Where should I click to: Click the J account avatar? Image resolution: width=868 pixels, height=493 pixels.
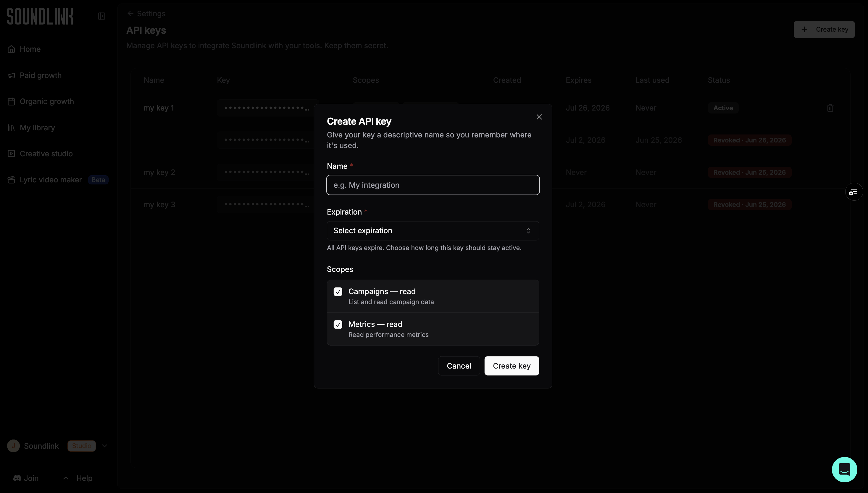click(14, 446)
